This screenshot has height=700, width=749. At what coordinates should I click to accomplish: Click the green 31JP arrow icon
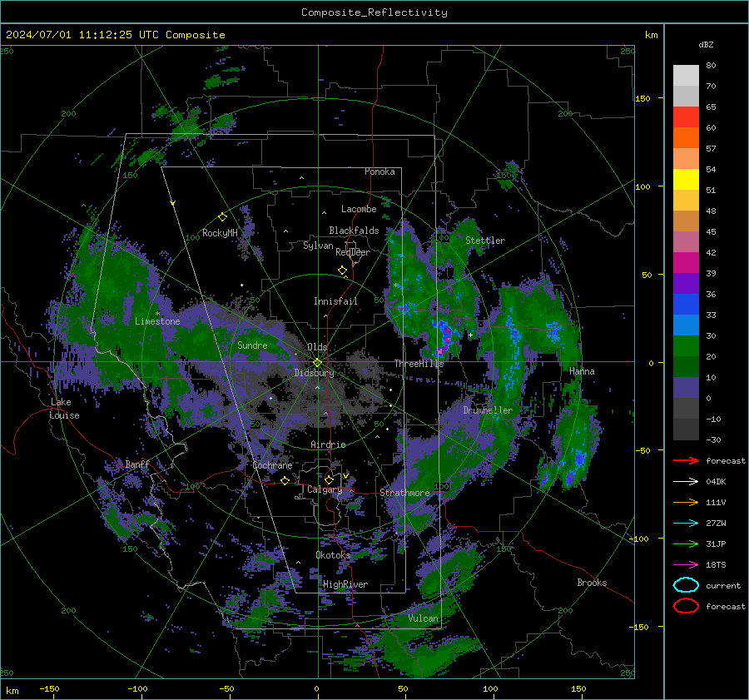[686, 544]
